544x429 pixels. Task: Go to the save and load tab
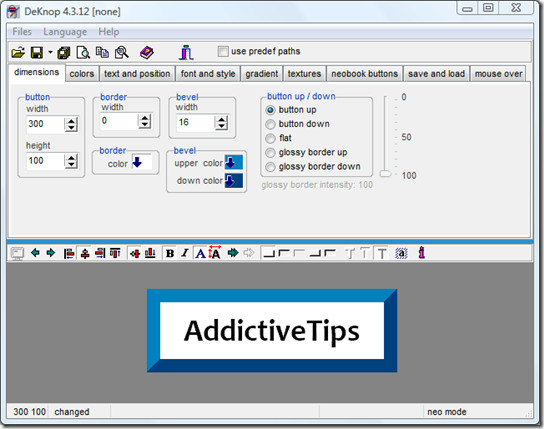(436, 74)
